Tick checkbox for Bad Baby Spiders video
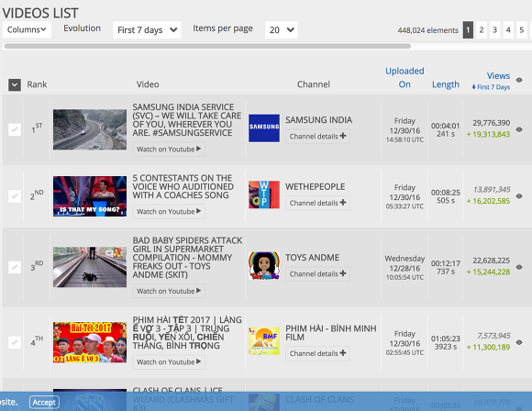 coord(15,267)
